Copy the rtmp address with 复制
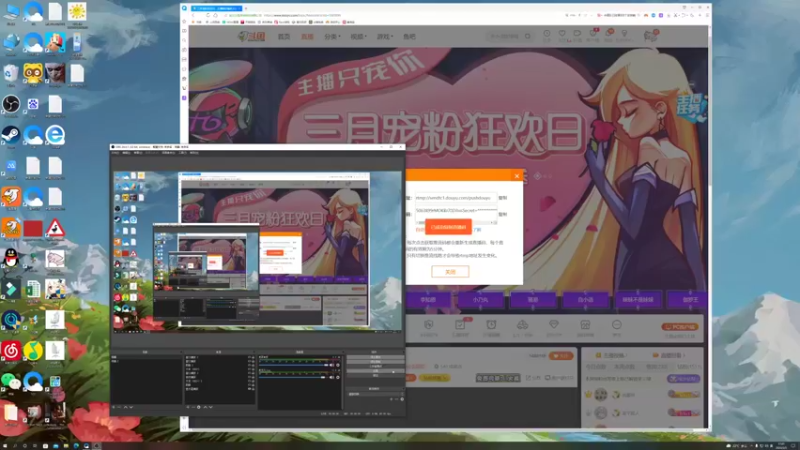 [503, 198]
